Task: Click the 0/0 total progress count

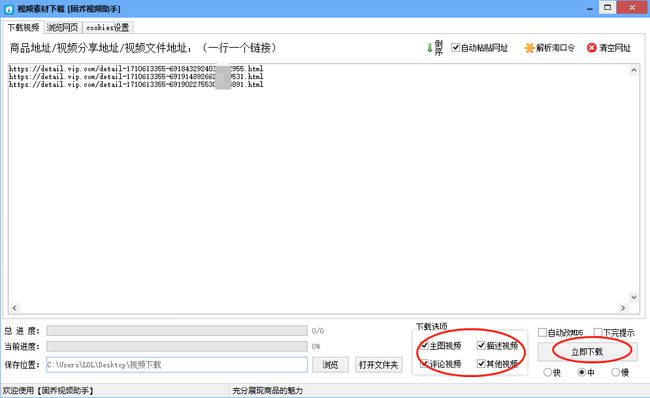Action: 318,331
